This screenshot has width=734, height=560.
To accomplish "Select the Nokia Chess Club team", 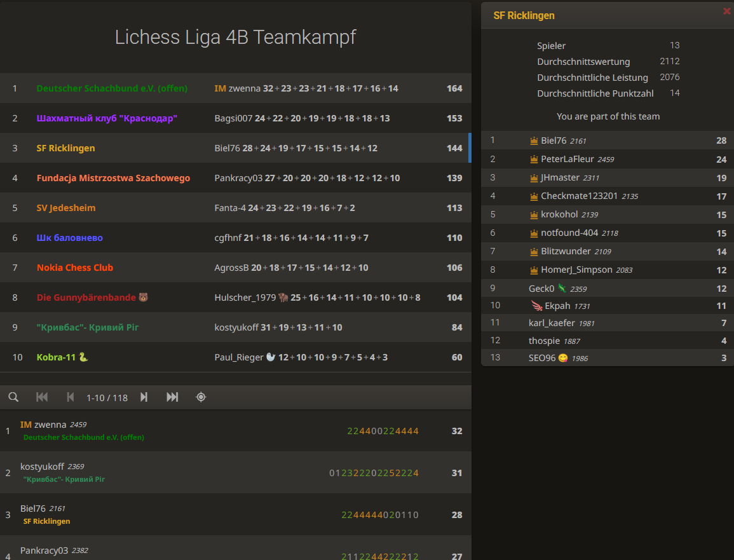I will click(x=75, y=268).
